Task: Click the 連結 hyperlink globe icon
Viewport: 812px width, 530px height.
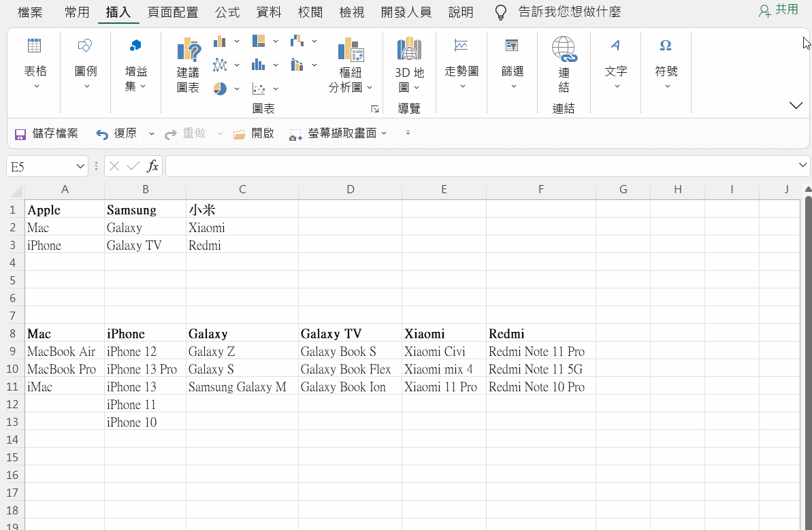Action: (x=564, y=49)
